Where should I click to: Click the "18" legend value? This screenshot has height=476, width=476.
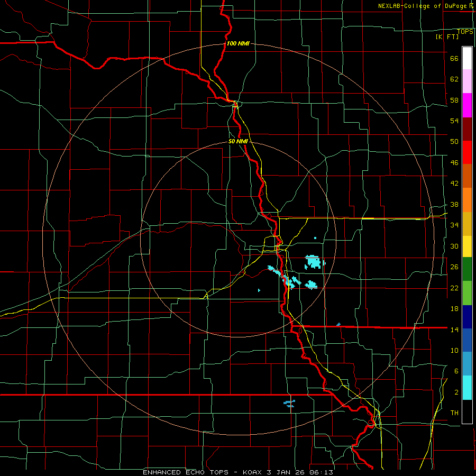coord(454,309)
